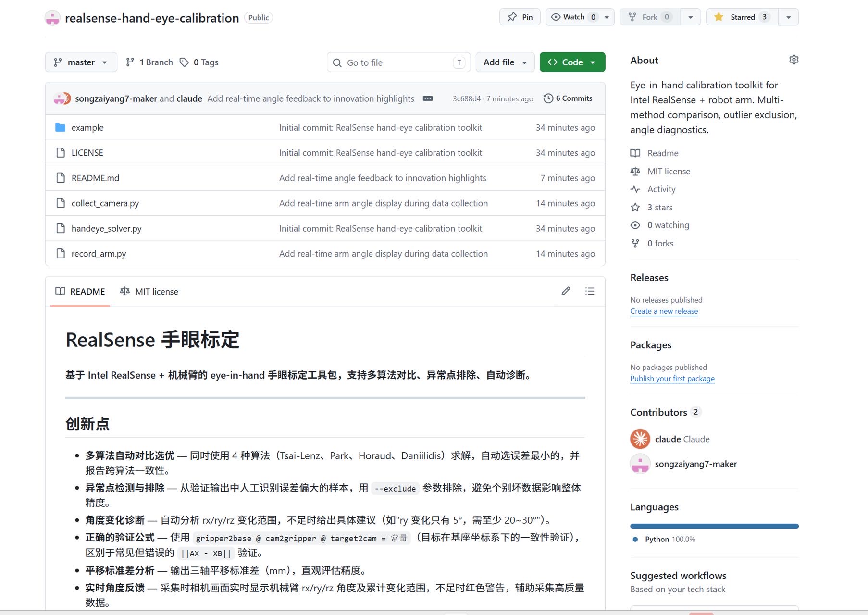Click the Python language bar
868x615 pixels.
714,526
